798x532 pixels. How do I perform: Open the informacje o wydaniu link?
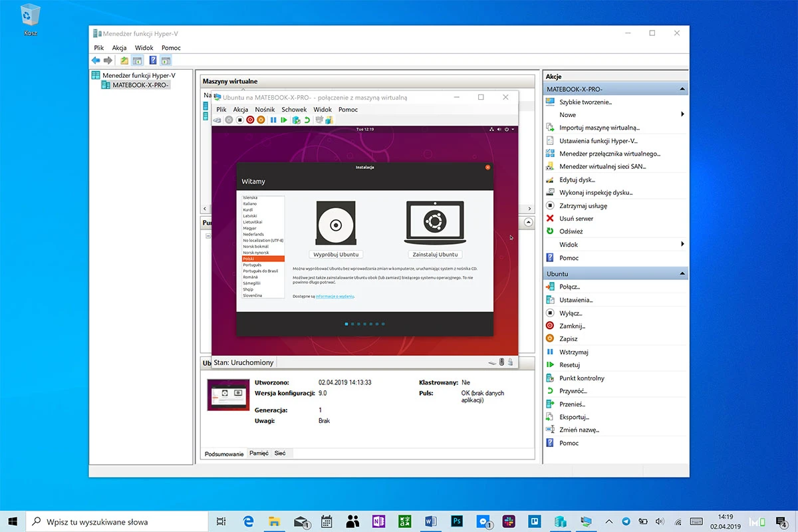click(x=334, y=296)
